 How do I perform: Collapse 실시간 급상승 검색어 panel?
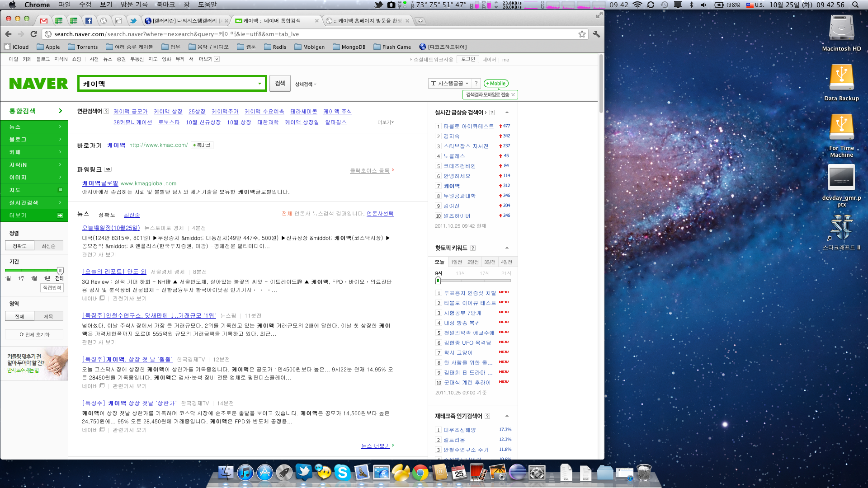click(507, 112)
